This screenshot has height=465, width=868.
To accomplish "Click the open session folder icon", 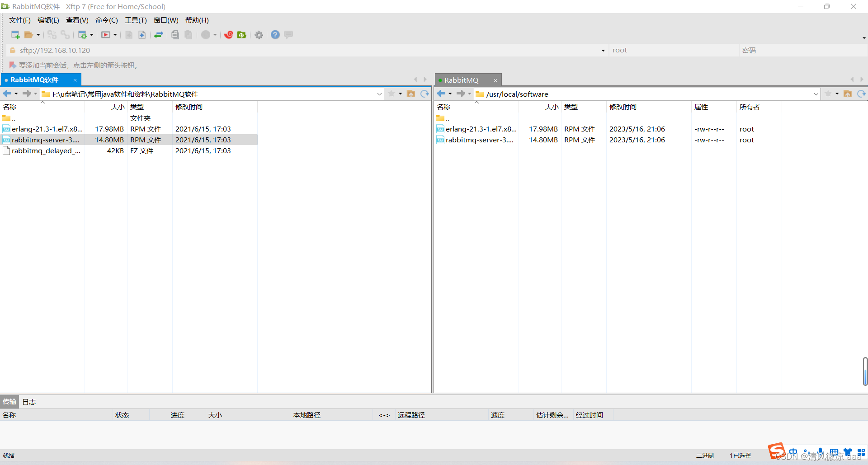I will click(29, 35).
